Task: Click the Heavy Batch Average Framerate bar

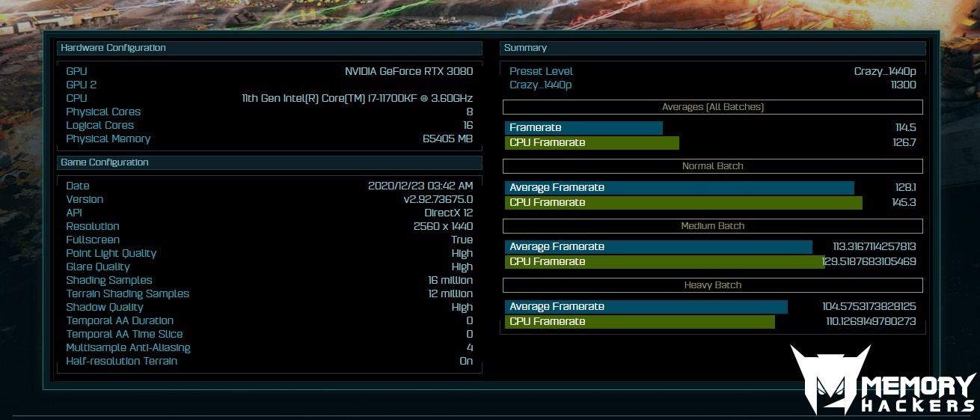Action: [646, 307]
